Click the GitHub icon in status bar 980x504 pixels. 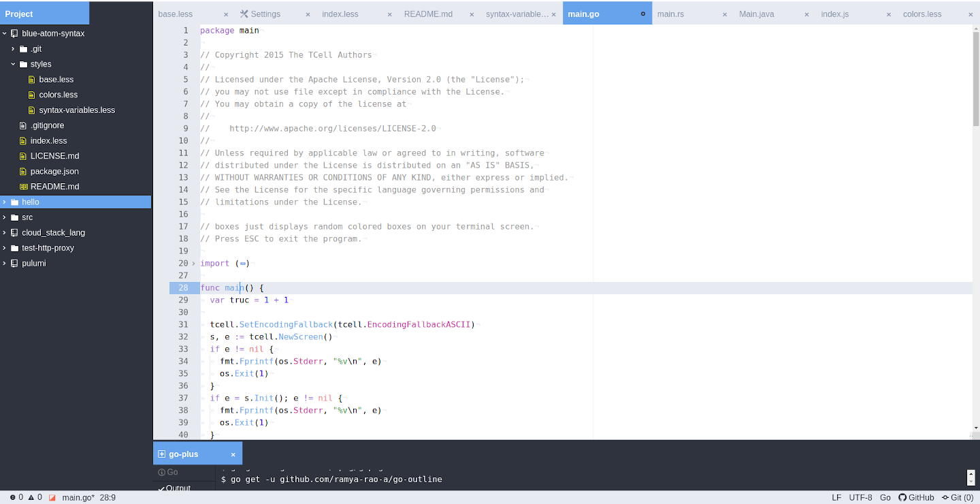[x=903, y=498]
